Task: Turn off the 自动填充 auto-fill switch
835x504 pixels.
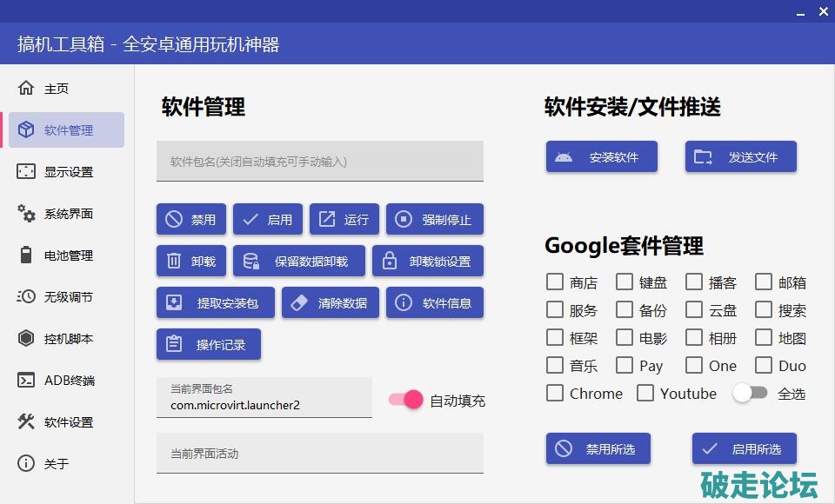Action: pyautogui.click(x=406, y=400)
